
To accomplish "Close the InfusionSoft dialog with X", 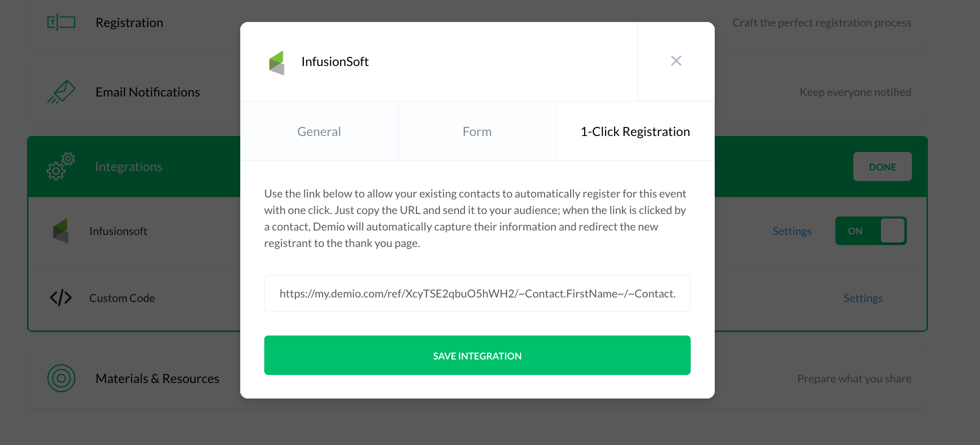I will 676,61.
